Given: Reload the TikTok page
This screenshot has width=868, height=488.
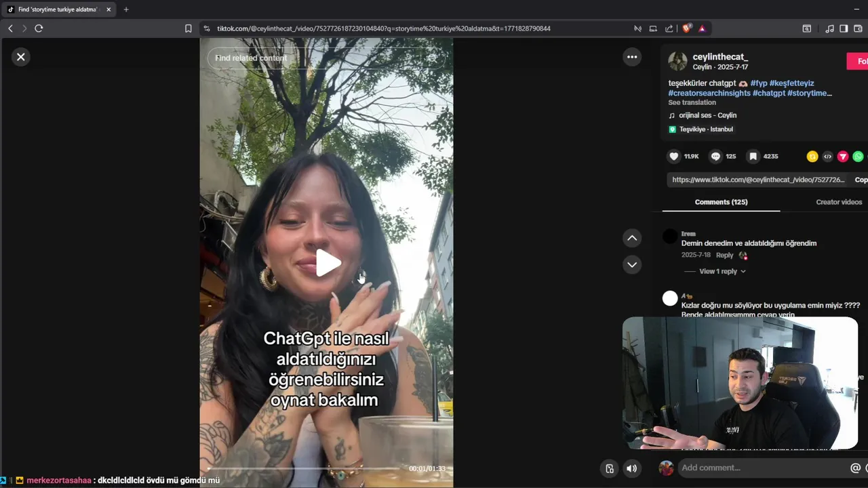Looking at the screenshot, I should pyautogui.click(x=39, y=28).
